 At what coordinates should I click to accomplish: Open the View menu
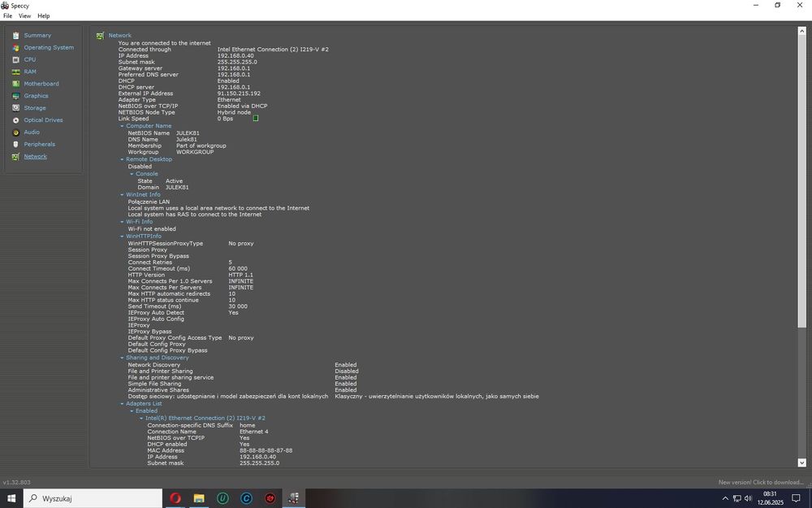(x=25, y=16)
